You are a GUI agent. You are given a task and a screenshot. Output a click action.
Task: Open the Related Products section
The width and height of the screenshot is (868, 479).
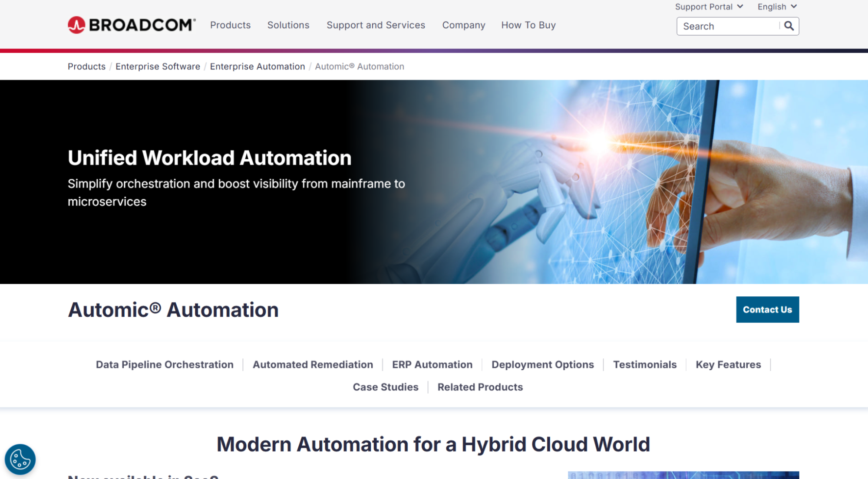point(480,387)
